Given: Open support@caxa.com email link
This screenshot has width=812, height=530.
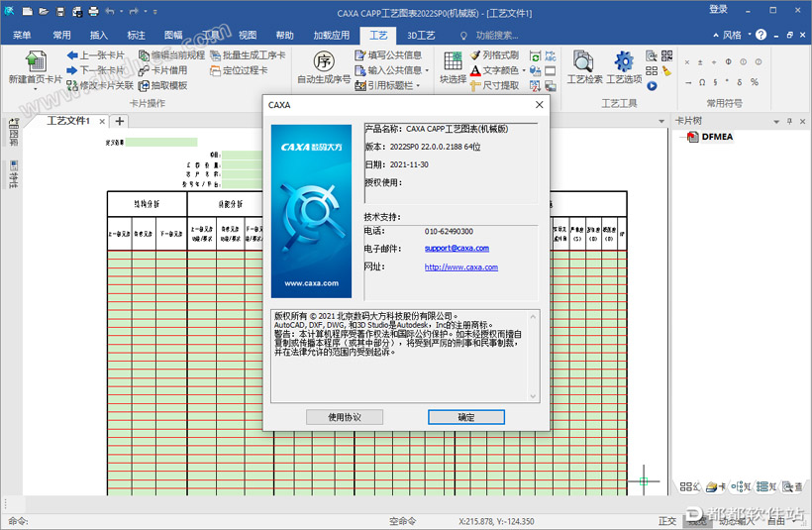Looking at the screenshot, I should [x=457, y=249].
